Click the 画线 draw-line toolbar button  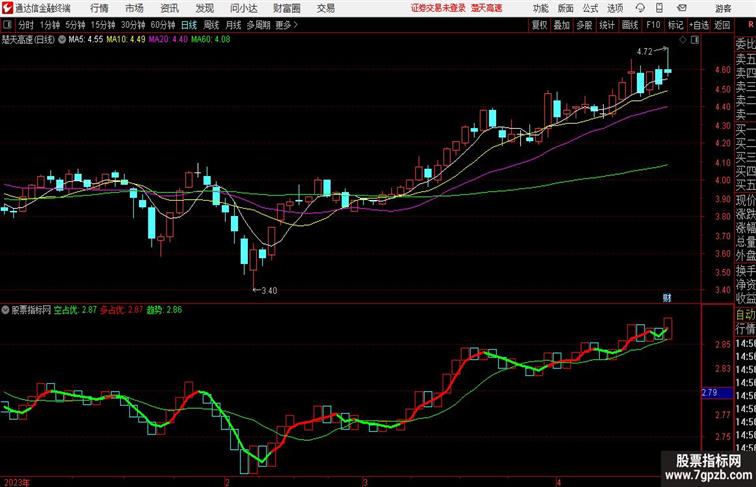[630, 25]
